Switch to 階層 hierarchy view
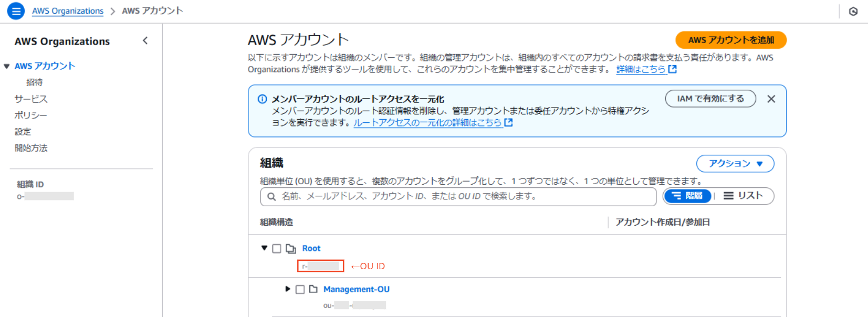 687,196
